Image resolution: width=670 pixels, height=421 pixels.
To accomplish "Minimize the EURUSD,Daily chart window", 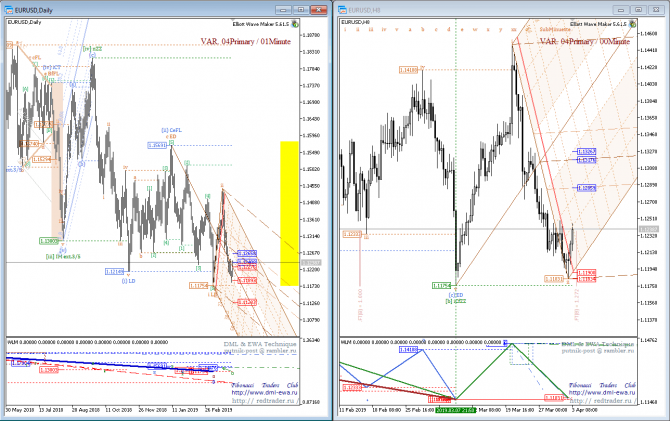I will (x=283, y=9).
